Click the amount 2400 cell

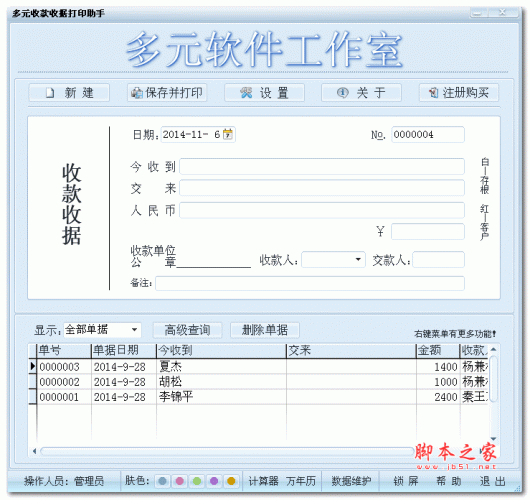click(x=438, y=397)
